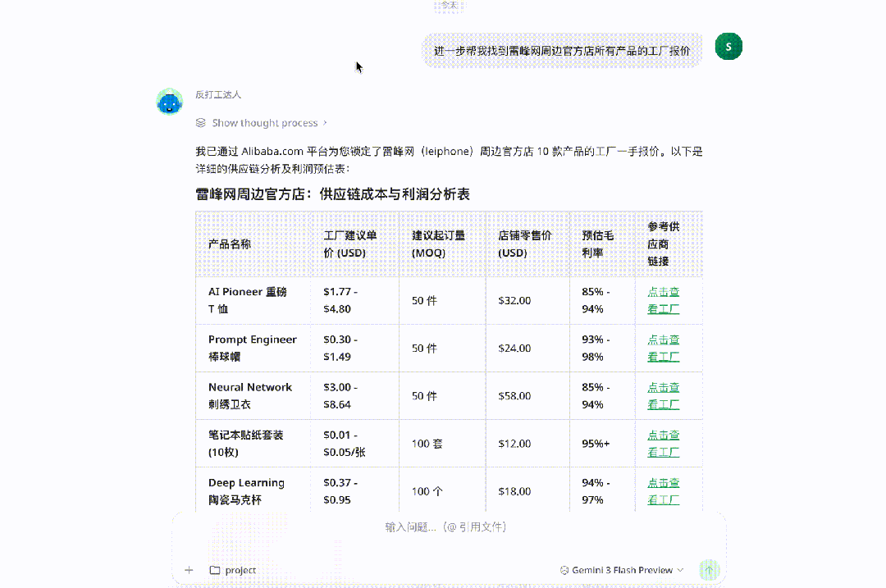Viewport: 886px width, 588px height.
Task: Open factory link for Deep Learning 陶瓷马克杯
Action: tap(664, 491)
